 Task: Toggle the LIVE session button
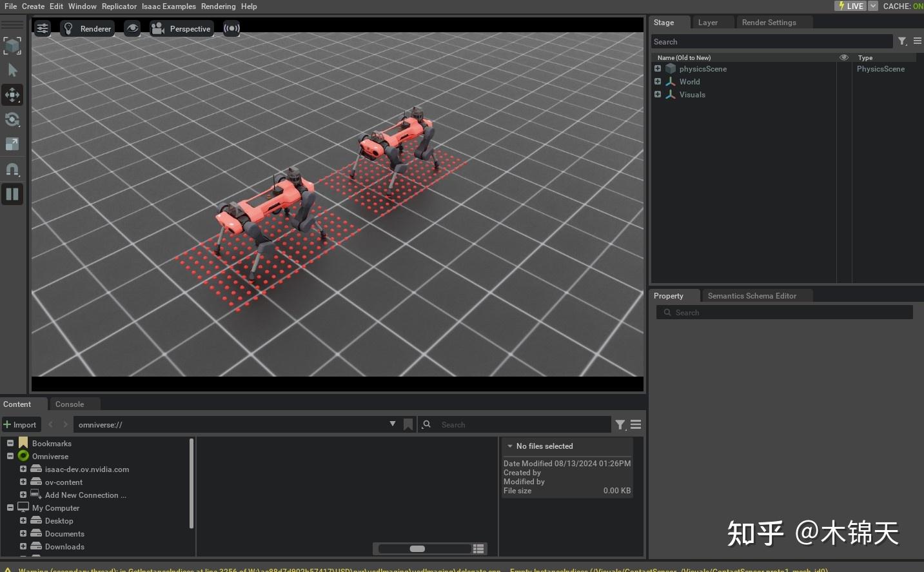850,6
